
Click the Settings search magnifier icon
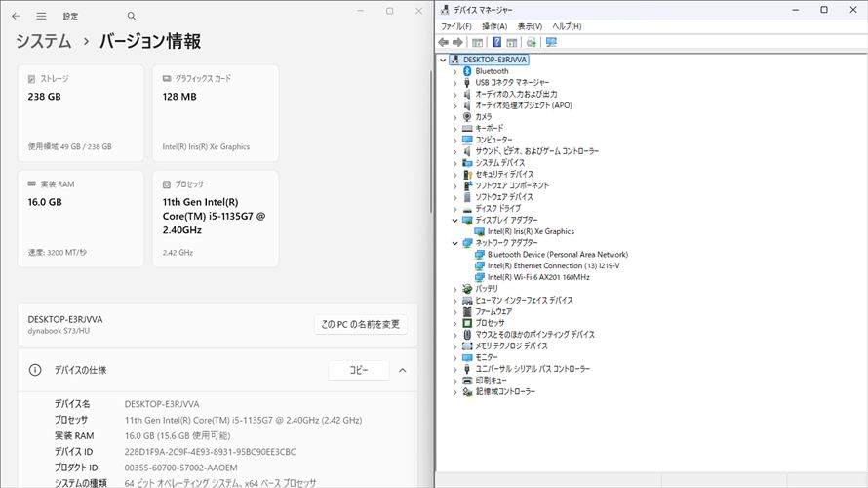pos(132,16)
